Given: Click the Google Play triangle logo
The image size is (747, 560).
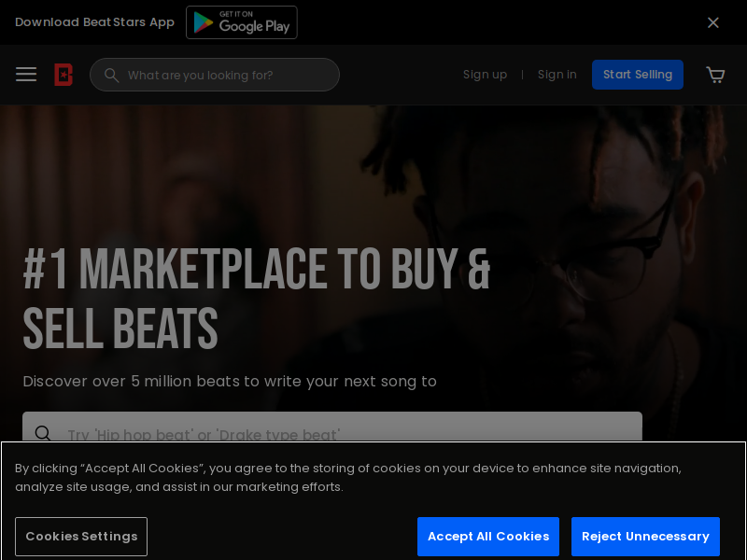Looking at the screenshot, I should pos(204,22).
